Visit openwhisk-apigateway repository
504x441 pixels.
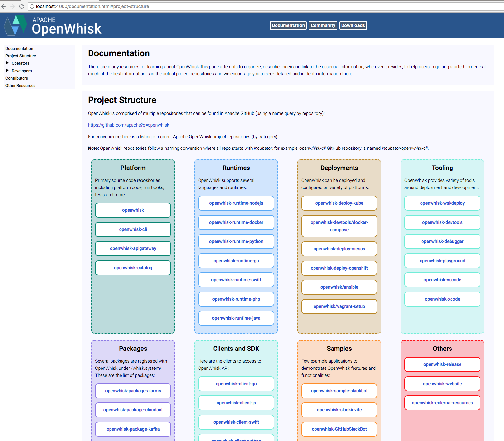[x=133, y=248]
